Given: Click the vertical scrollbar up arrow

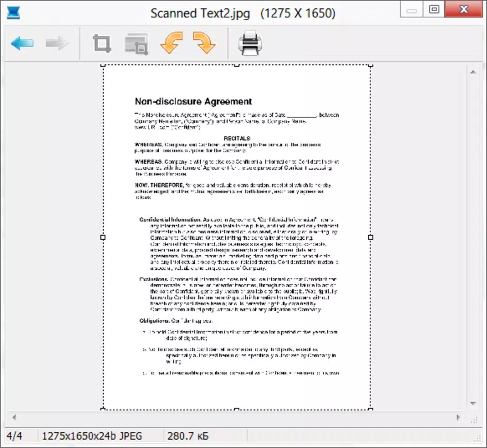Looking at the screenshot, I should pos(473,72).
